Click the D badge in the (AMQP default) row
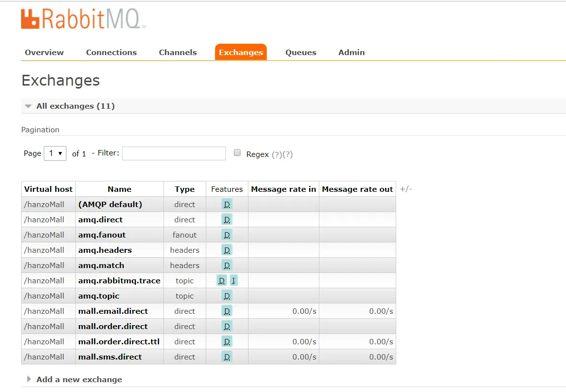This screenshot has height=392, width=566. pyautogui.click(x=227, y=205)
